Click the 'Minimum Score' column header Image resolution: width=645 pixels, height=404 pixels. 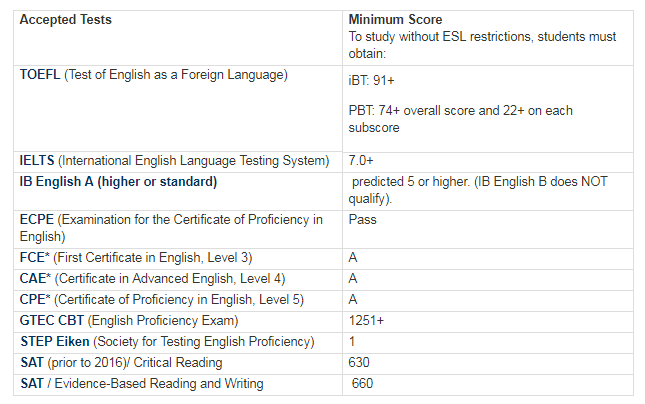395,20
